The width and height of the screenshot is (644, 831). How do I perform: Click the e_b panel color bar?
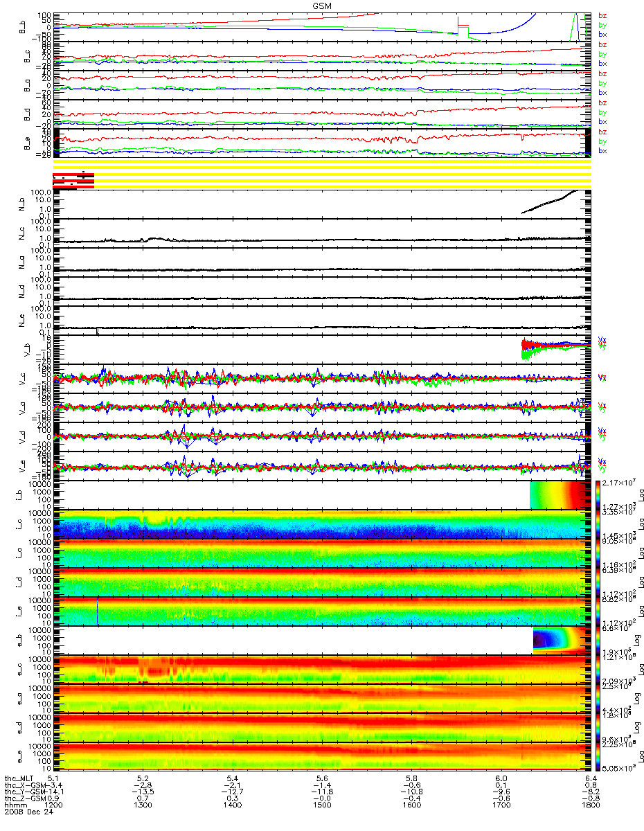(x=598, y=640)
